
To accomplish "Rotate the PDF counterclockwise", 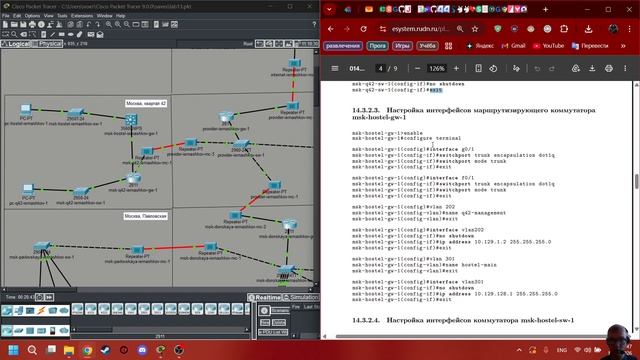I will 493,69.
